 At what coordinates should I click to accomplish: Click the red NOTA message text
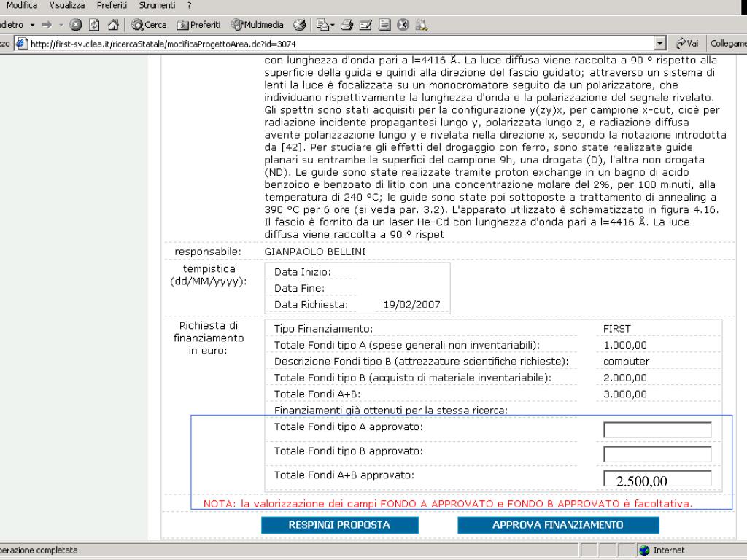click(448, 504)
